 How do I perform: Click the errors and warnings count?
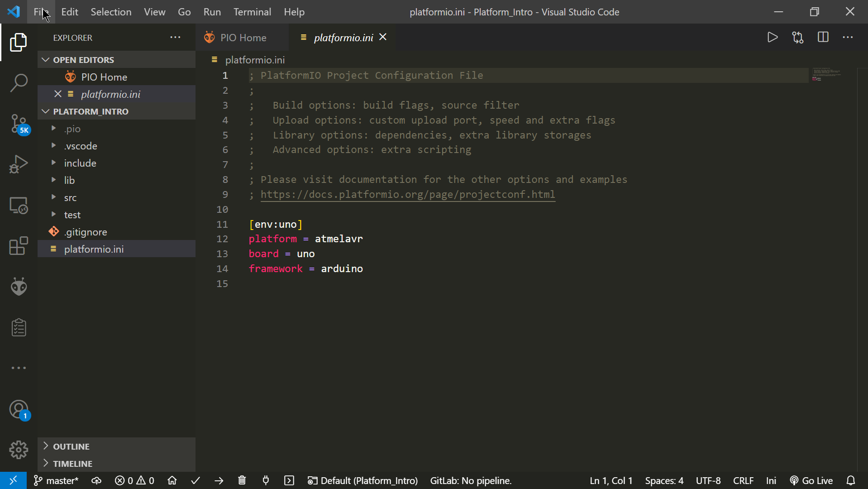click(134, 480)
